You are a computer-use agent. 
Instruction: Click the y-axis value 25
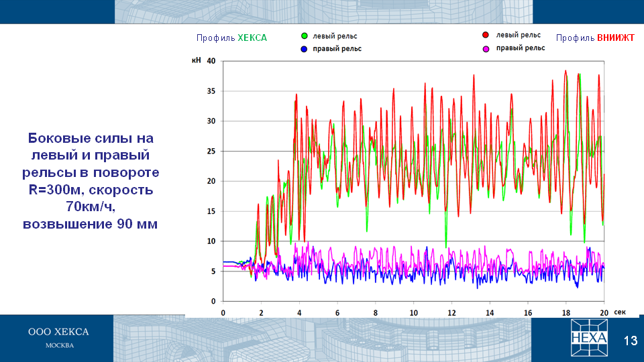[x=211, y=152]
